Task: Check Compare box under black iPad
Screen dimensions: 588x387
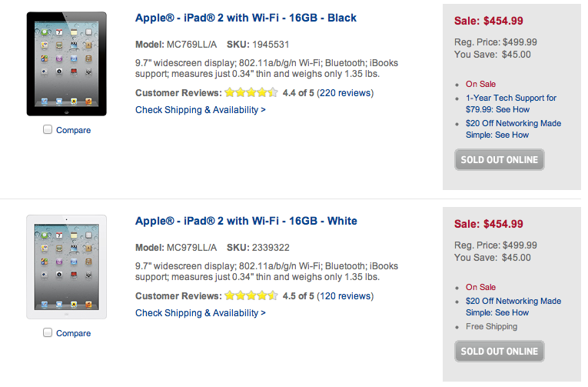Action: (48, 130)
